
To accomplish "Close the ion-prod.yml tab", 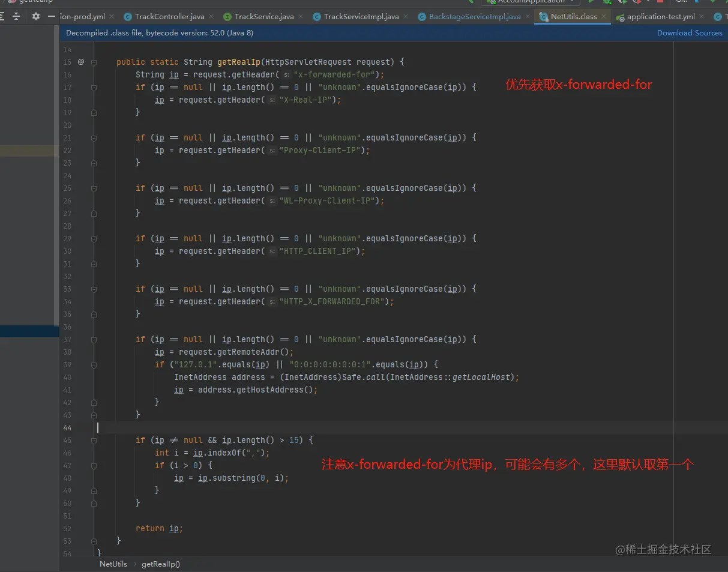I will 110,17.
